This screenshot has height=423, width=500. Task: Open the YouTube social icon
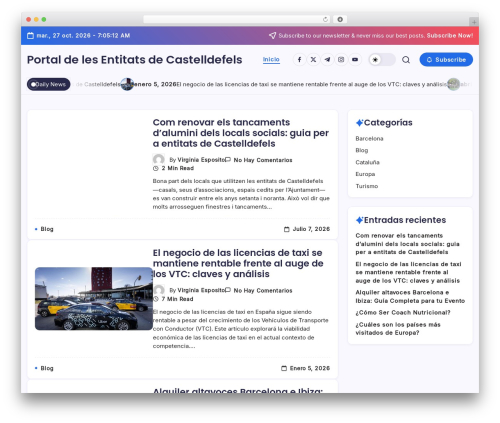coord(355,60)
